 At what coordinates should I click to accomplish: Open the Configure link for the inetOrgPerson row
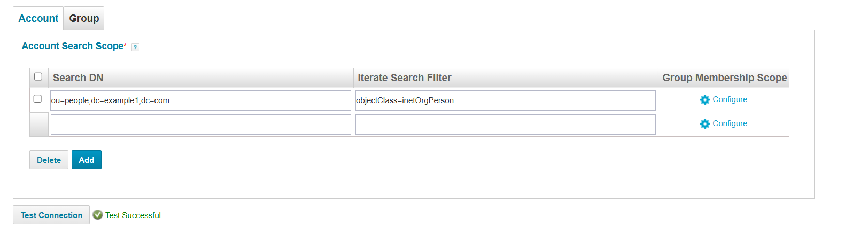pos(730,99)
